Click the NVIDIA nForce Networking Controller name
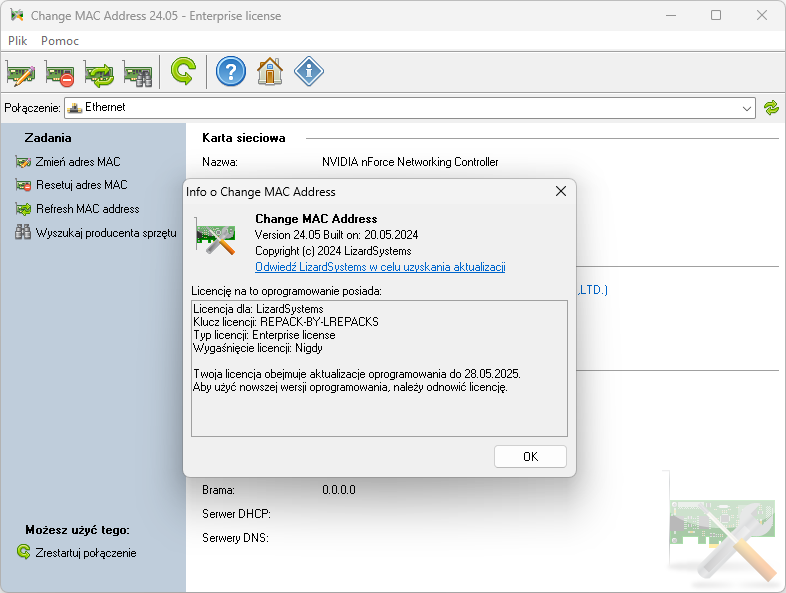 410,162
